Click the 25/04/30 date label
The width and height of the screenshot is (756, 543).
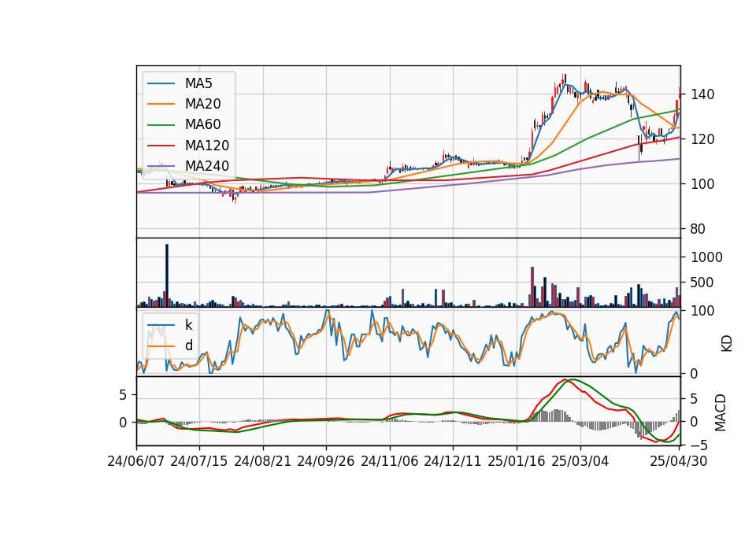pos(679,462)
